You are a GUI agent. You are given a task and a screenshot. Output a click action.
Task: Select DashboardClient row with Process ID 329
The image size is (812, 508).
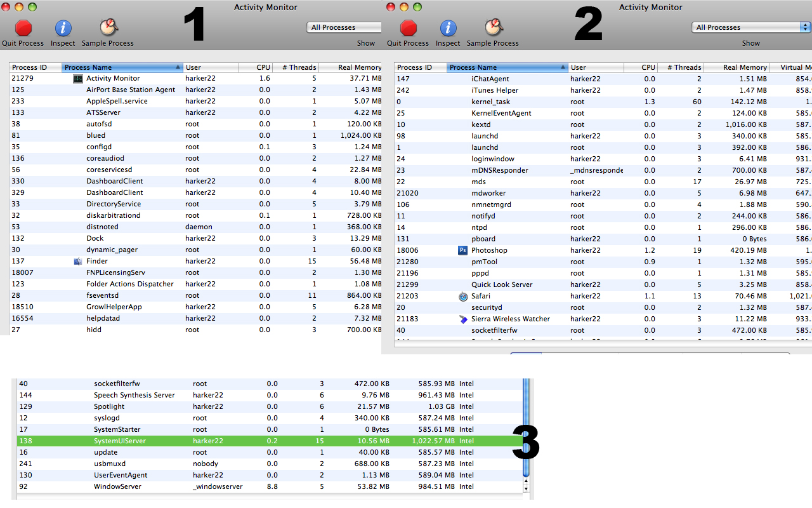tap(195, 193)
